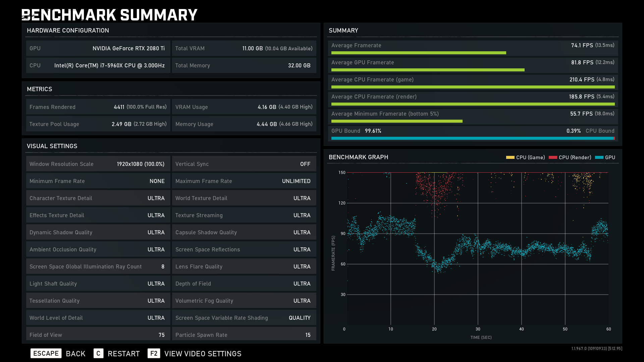Click the HARDWARE CONFIGURATION header

[x=68, y=31]
